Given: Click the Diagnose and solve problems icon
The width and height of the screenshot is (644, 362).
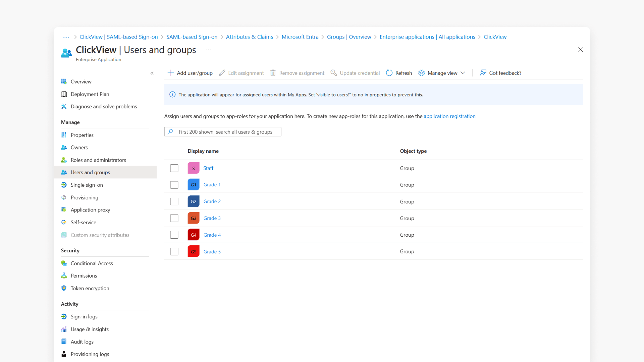Looking at the screenshot, I should pos(64,106).
